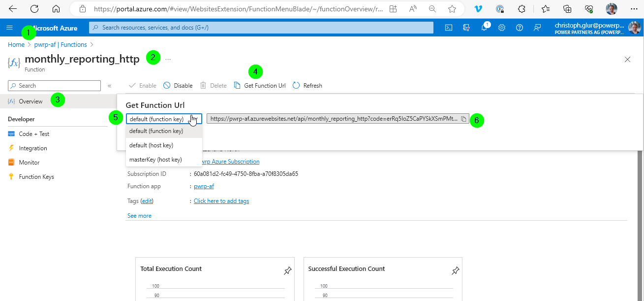Pin Successful Execution Count chart to dashboard
Image resolution: width=644 pixels, height=301 pixels.
456,270
